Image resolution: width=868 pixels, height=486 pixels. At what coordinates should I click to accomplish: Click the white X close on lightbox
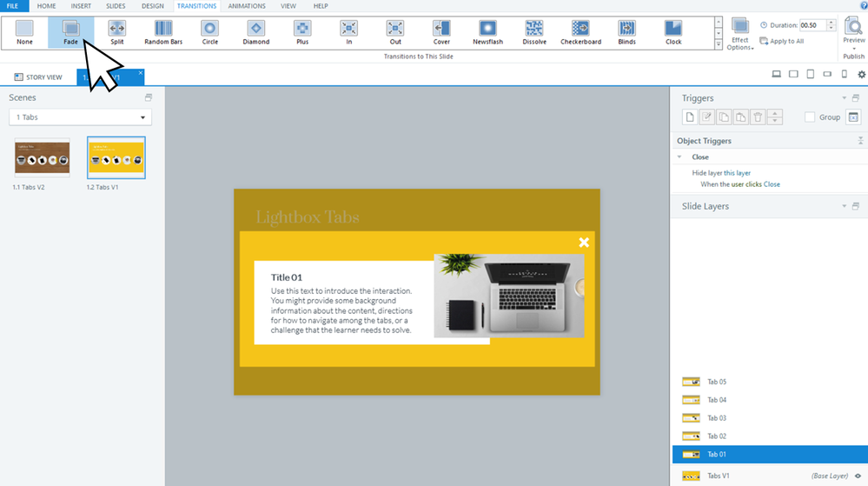coord(584,242)
